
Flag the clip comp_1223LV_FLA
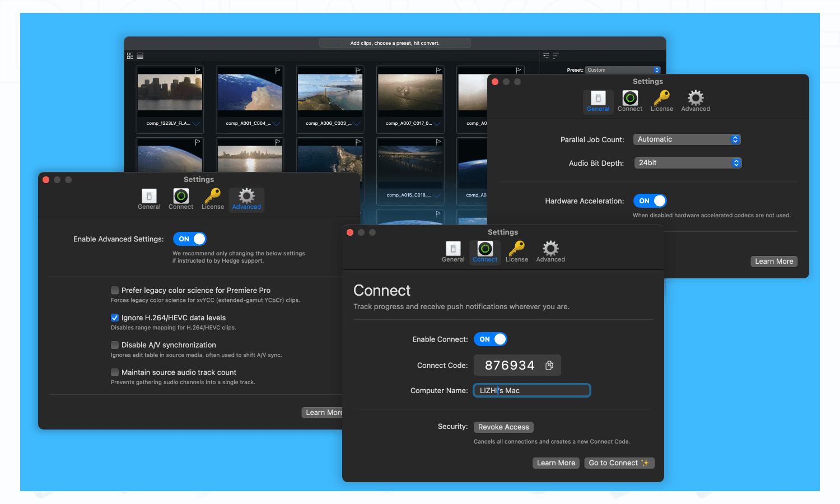pyautogui.click(x=197, y=69)
